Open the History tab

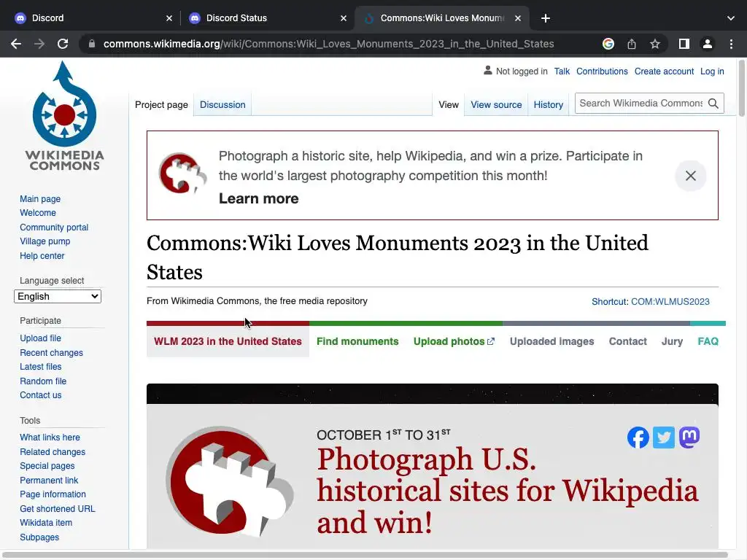[x=548, y=105]
